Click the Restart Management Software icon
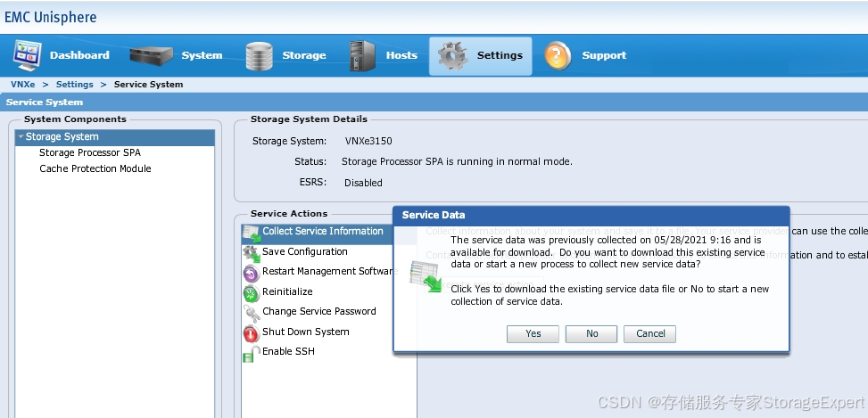Image resolution: width=868 pixels, height=418 pixels. point(252,274)
